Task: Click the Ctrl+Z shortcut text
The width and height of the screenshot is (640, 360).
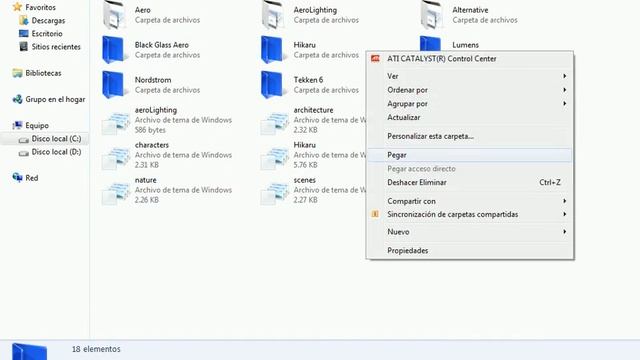Action: click(x=550, y=182)
